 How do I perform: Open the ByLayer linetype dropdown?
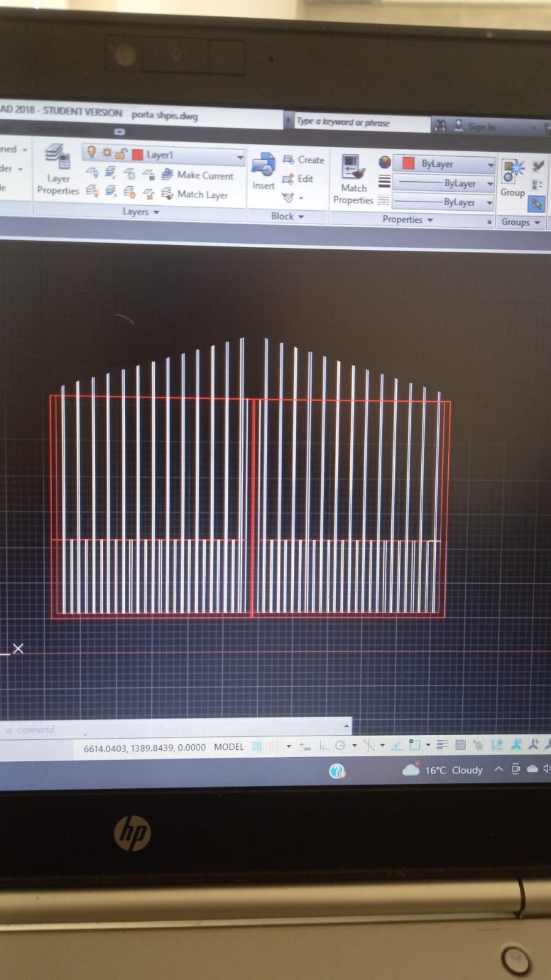pyautogui.click(x=489, y=203)
